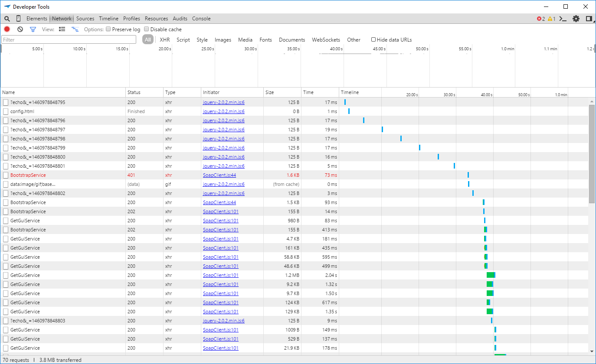
Task: Check the Disable cache option
Action: tap(146, 29)
